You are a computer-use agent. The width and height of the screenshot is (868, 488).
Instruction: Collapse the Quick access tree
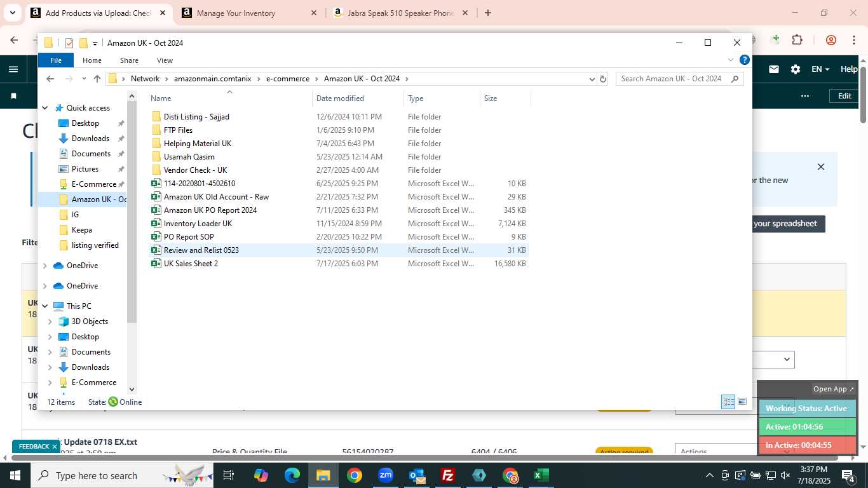click(45, 108)
